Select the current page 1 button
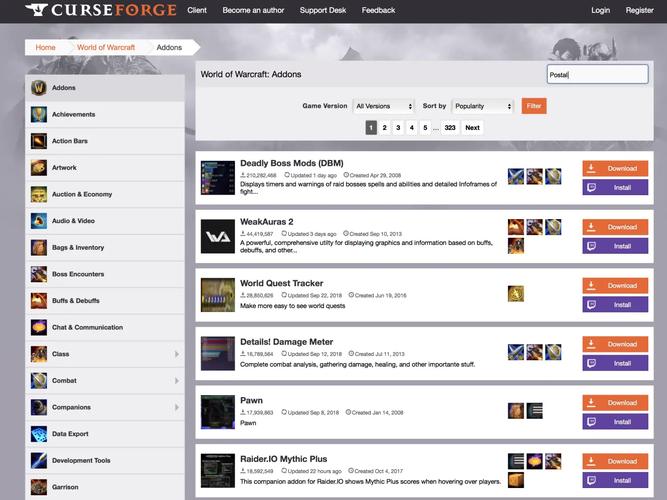Image resolution: width=667 pixels, height=500 pixels. coord(371,128)
